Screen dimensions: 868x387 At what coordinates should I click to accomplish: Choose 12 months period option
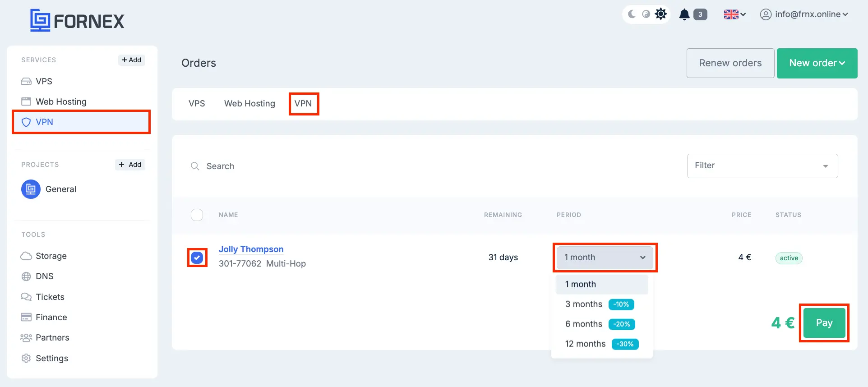[x=602, y=344]
